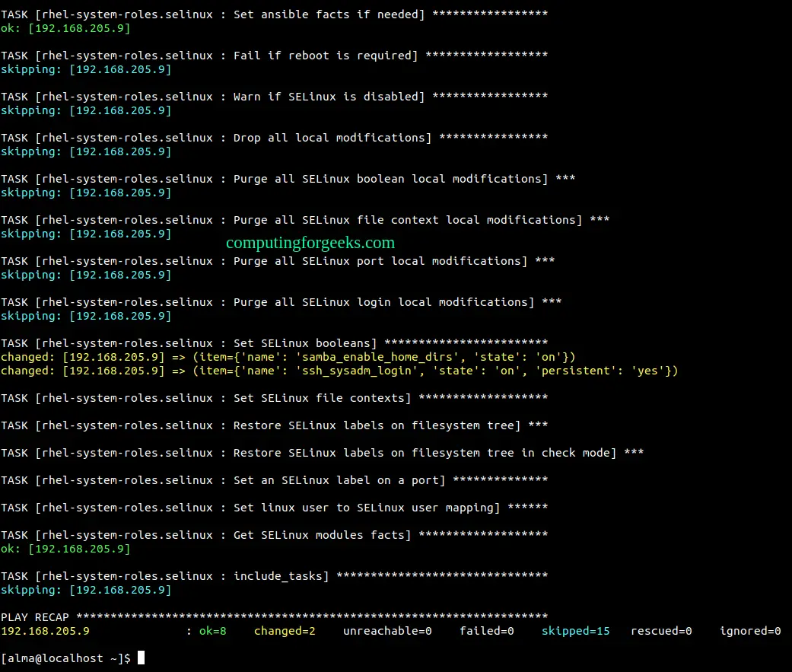The image size is (792, 672).
Task: Select the terminal cursor at the prompt
Action: pyautogui.click(x=142, y=658)
